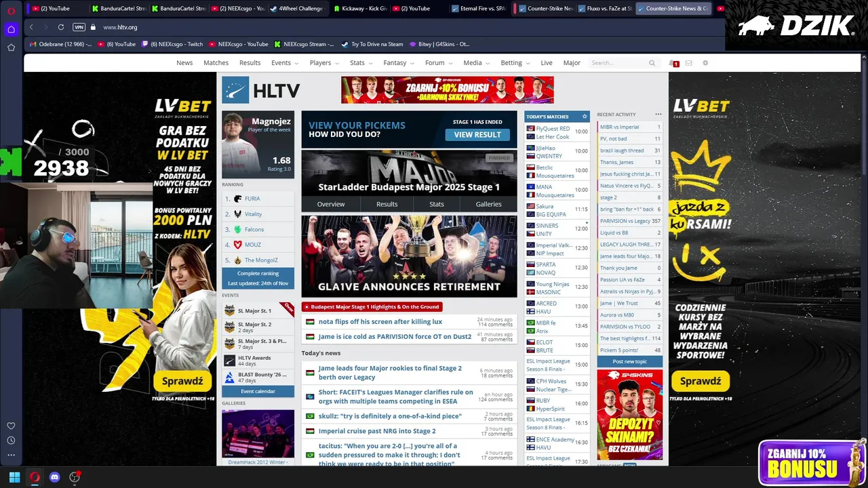Open the DreamHack 2012 Winter gallery thumbnail
Screen dimensions: 868x488
[258, 434]
